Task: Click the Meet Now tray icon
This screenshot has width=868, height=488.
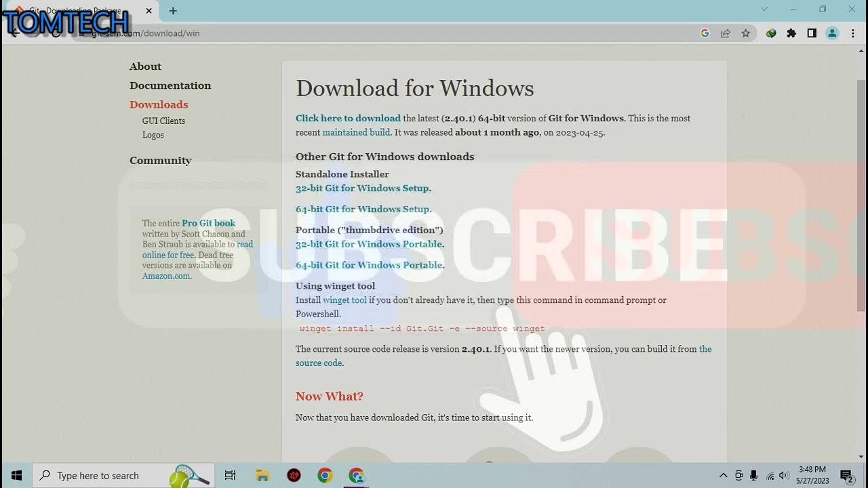Action: click(739, 476)
